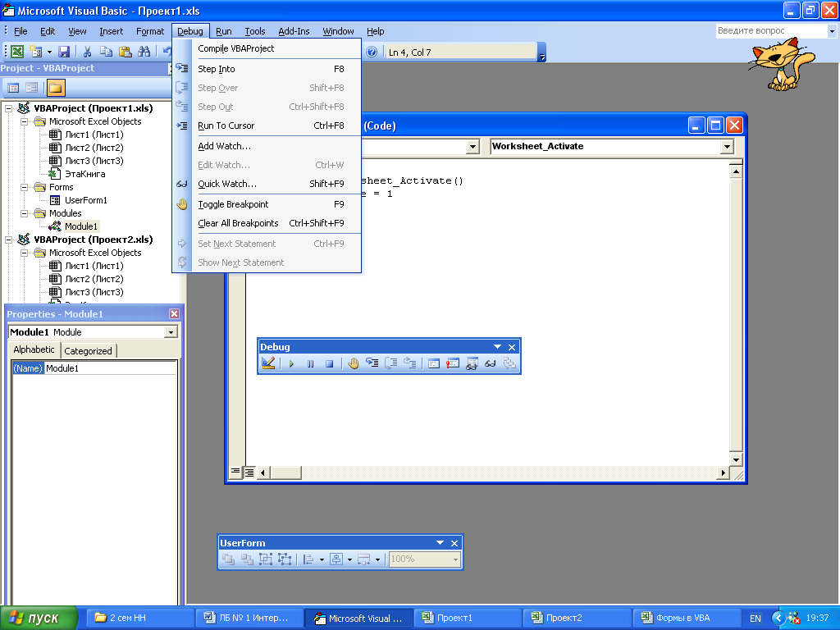Click Align Lefts icon on UserForm toolbar
The height and width of the screenshot is (630, 840).
[308, 559]
